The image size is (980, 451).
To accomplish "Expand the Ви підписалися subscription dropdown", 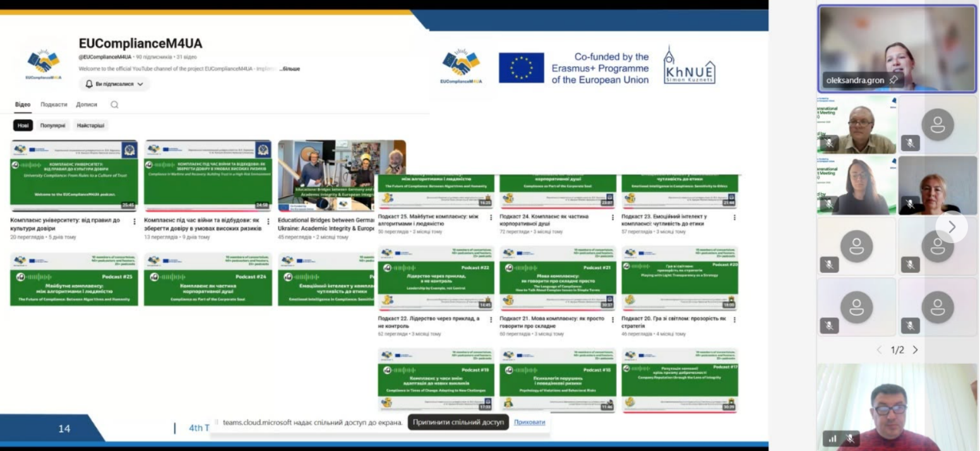I will point(114,84).
